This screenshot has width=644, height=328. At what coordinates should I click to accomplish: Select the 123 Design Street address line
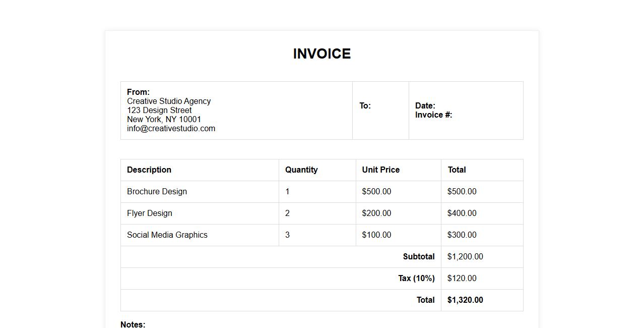159,111
